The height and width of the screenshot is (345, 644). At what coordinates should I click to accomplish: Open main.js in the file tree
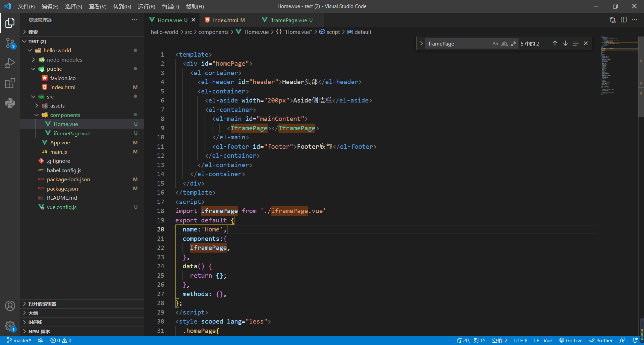[x=82, y=152]
